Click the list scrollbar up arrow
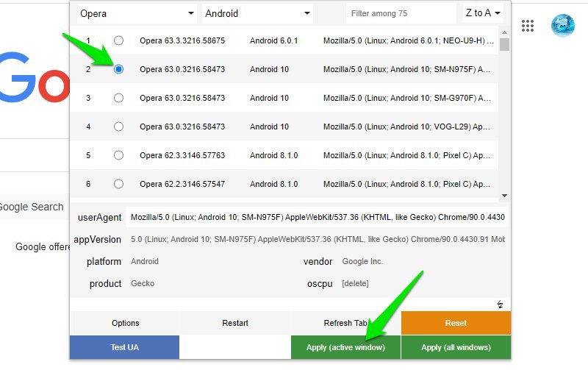The image size is (588, 370). 504,32
